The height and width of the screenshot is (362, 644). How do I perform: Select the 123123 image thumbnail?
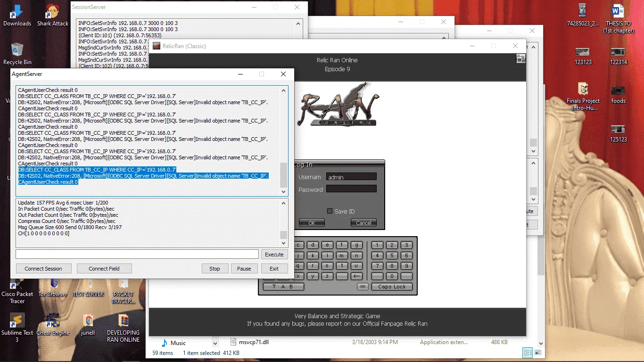(583, 51)
